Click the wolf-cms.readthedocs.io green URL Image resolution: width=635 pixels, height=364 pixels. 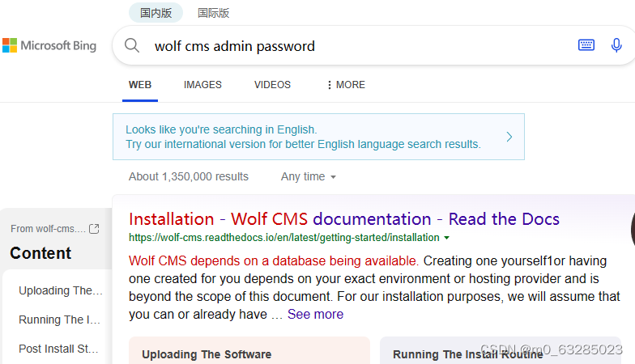click(283, 238)
